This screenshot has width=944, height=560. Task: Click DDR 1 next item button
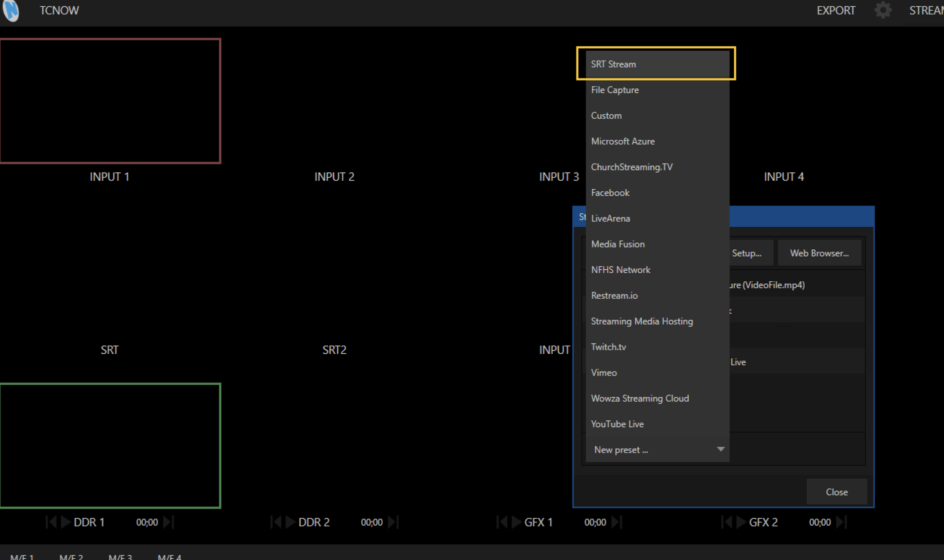point(168,522)
